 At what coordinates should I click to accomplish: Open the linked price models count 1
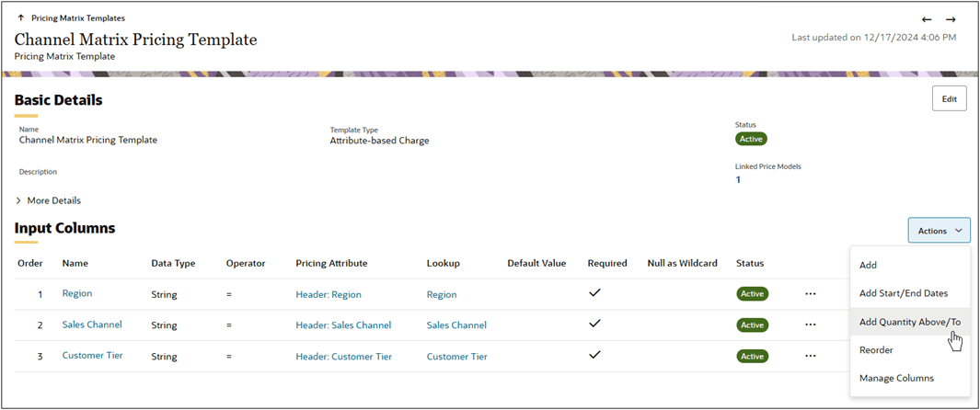coord(737,180)
